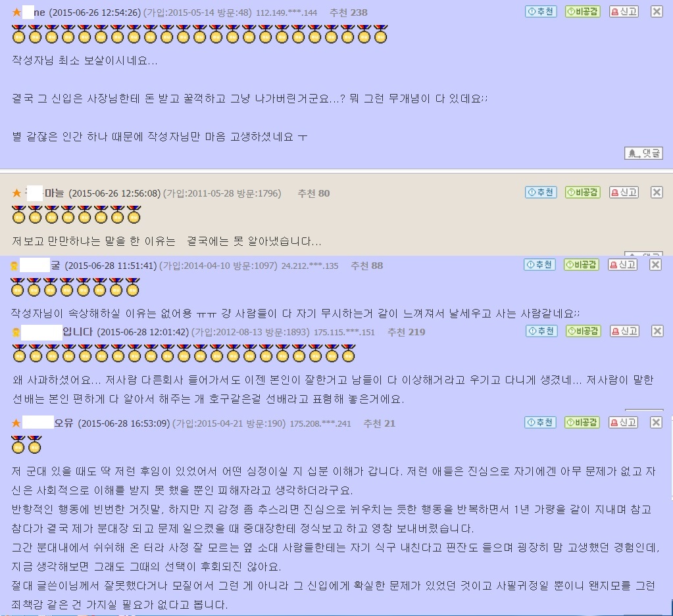The width and height of the screenshot is (673, 616).
Task: Recommend the comment with 88 votes
Action: point(539,265)
